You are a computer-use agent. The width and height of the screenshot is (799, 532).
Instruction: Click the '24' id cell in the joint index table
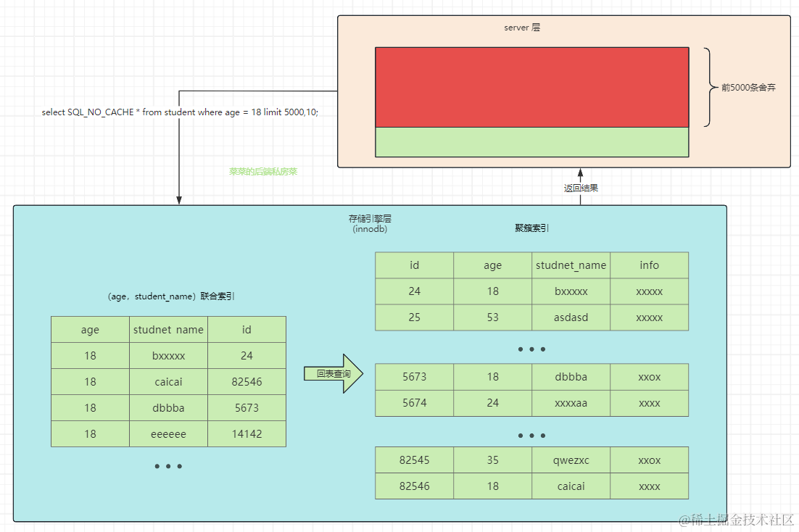pos(247,356)
